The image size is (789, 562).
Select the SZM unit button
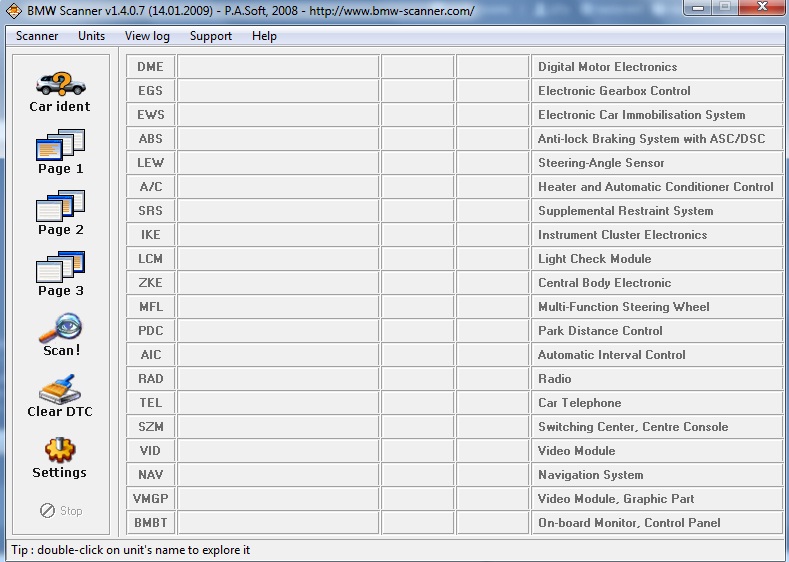150,427
